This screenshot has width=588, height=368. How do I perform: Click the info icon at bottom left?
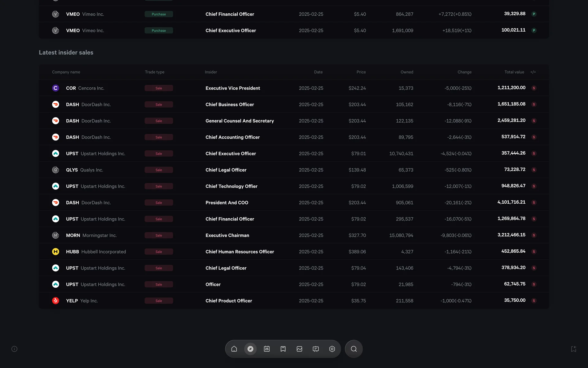point(14,349)
